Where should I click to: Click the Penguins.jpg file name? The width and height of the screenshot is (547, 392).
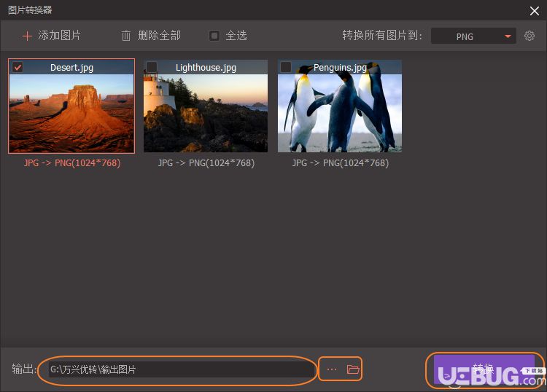point(340,67)
